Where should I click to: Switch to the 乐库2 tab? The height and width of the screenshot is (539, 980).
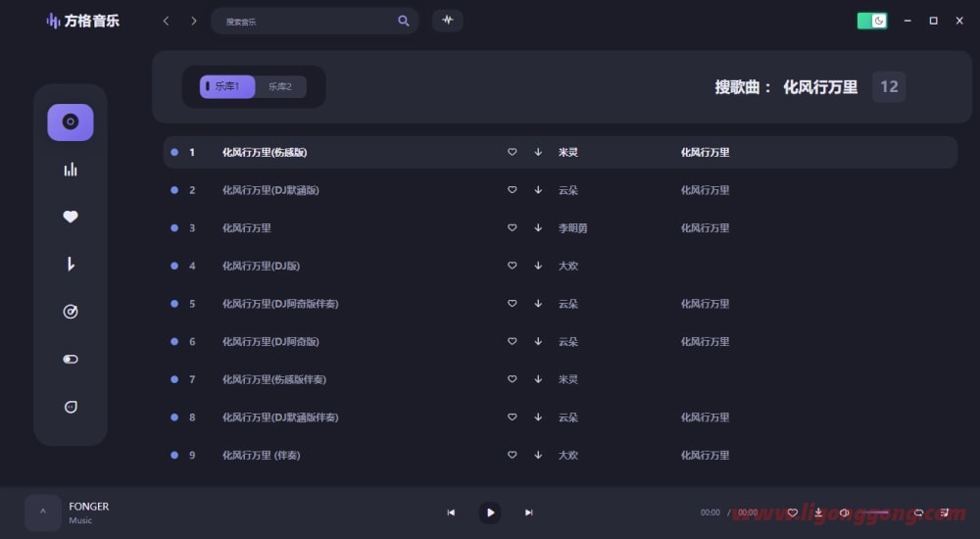click(280, 86)
